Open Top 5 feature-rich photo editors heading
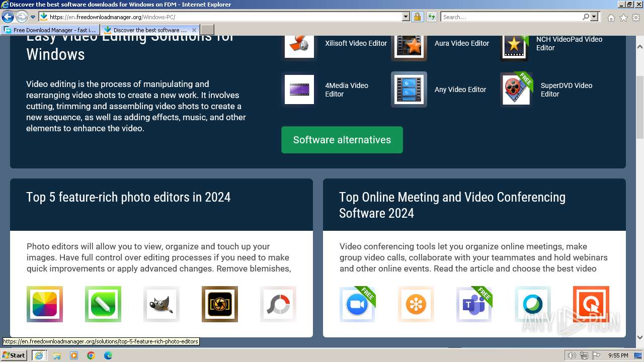Screen dimensions: 644x362 point(128,197)
